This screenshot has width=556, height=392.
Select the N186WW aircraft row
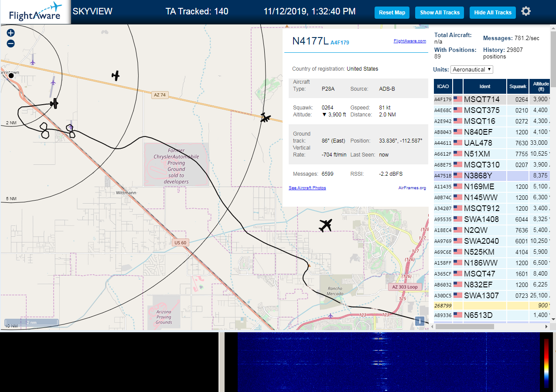click(x=492, y=263)
